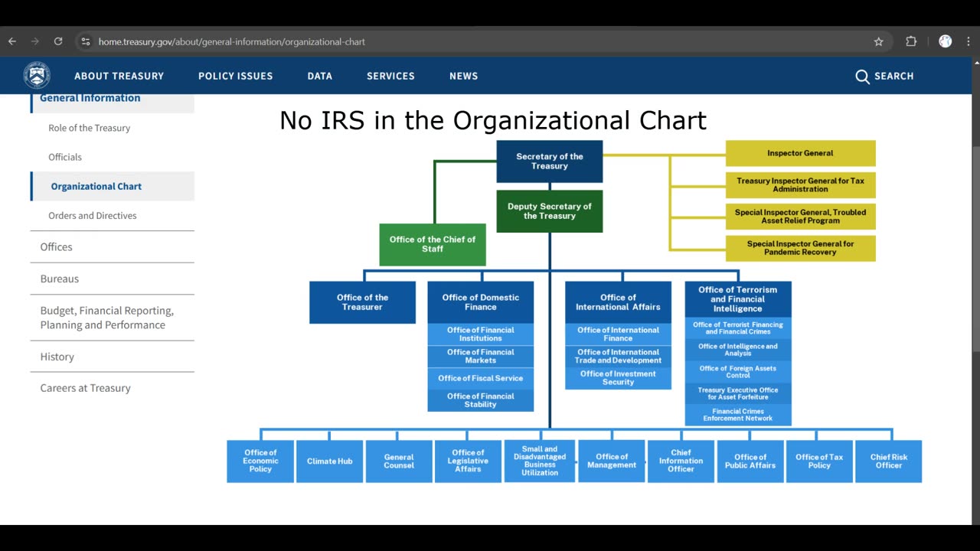Click the Secretary of the Treasury box
The image size is (980, 551).
click(550, 161)
